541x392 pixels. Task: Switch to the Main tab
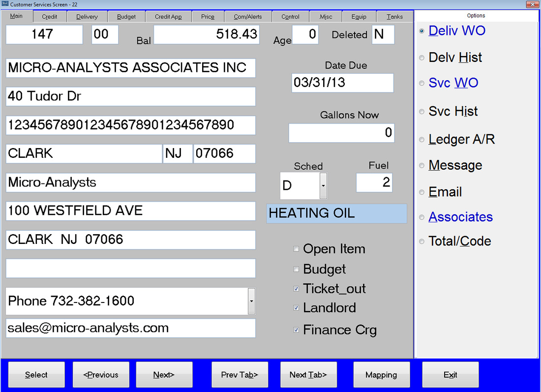tap(16, 16)
